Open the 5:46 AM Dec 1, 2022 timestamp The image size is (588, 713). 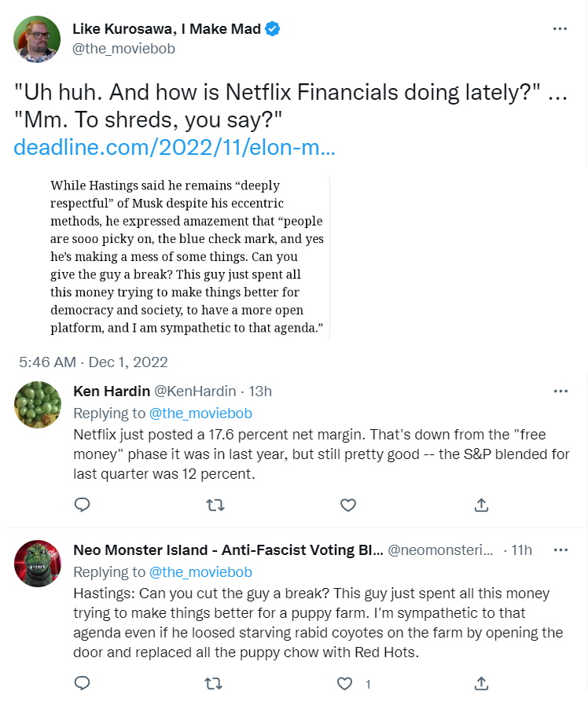[94, 362]
